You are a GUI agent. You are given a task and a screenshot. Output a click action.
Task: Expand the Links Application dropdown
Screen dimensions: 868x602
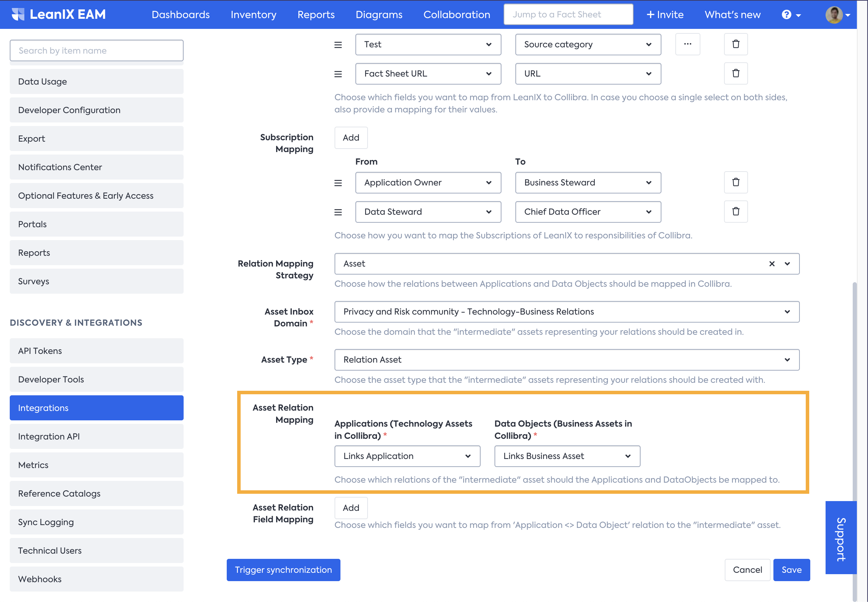[407, 456]
